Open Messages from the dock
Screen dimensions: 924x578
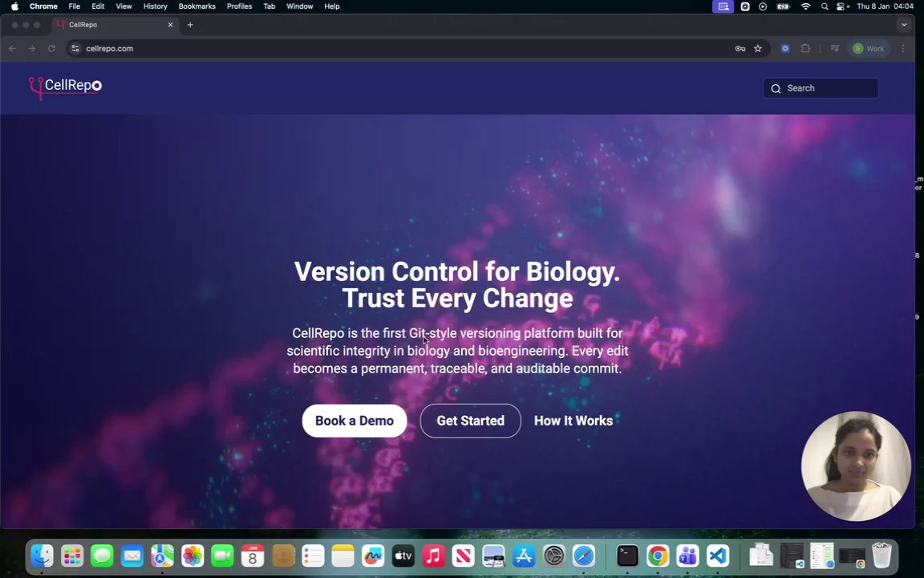coord(103,556)
